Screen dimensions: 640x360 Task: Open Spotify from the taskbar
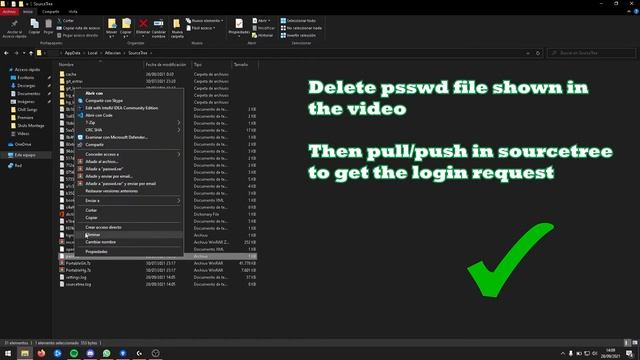coord(74,353)
